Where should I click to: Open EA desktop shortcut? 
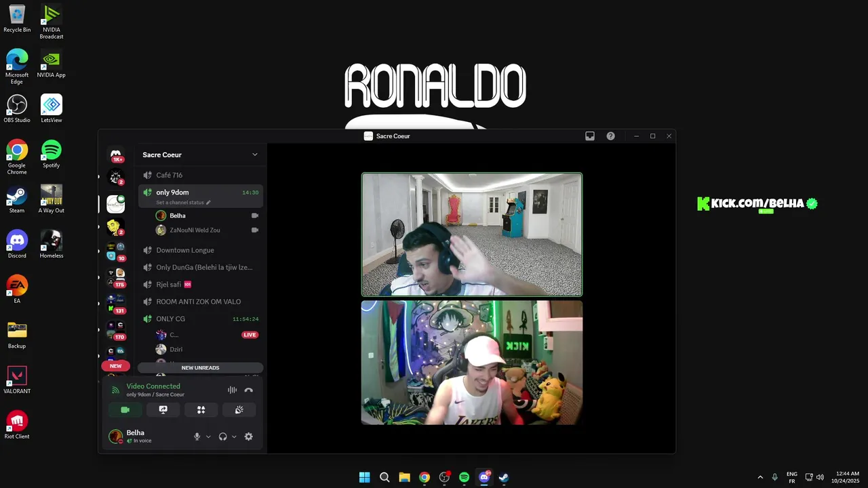(17, 289)
